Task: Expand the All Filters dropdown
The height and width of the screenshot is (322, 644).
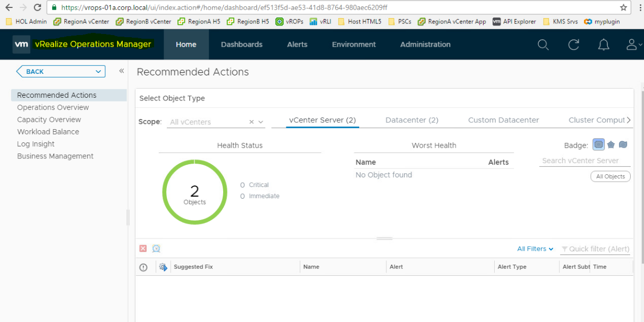Action: pos(536,249)
